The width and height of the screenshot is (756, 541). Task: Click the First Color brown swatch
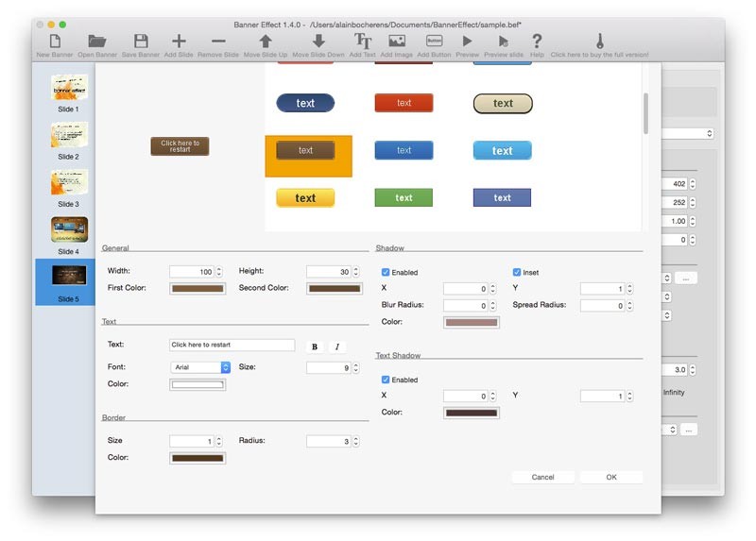pos(198,289)
